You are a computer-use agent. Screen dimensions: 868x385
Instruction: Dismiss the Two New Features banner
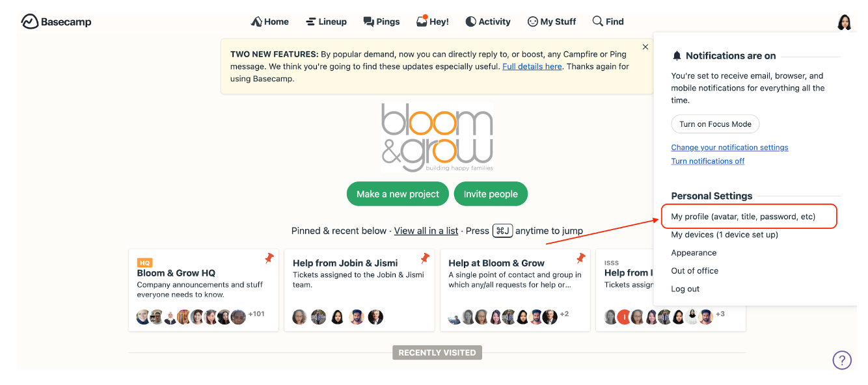pos(645,47)
